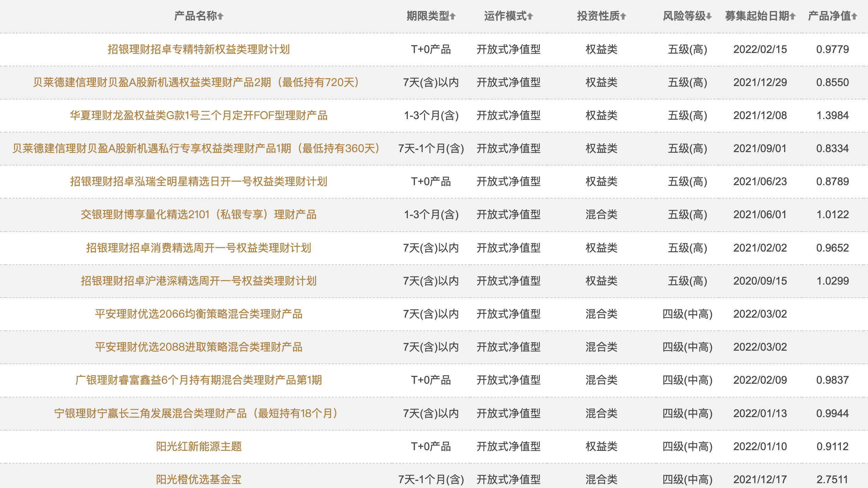Viewport: 868px width, 488px height.
Task: Click the 募集起始日期 column header
Action: 757,16
